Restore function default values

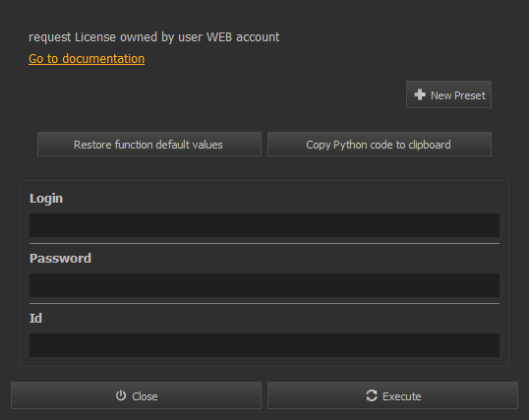[x=149, y=145]
